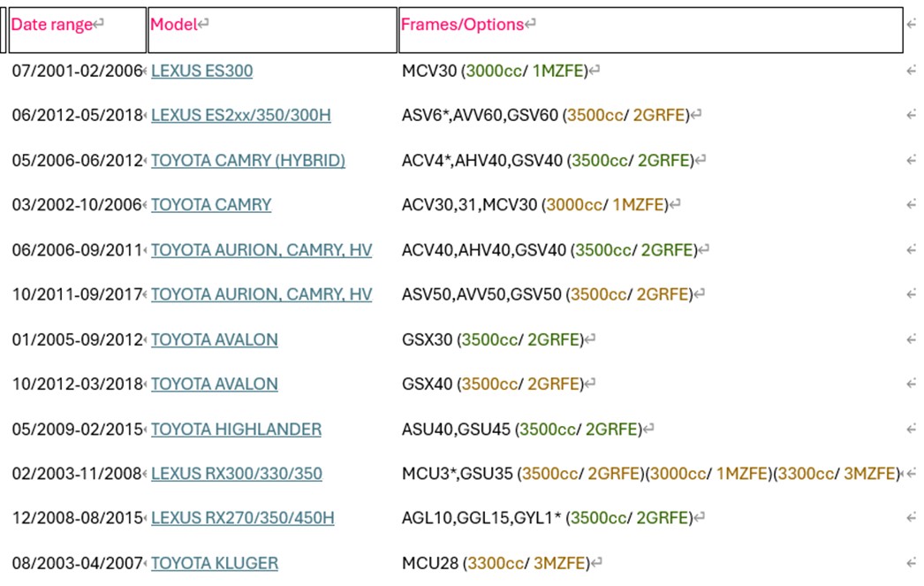Open TOYOTA CAMRY link in 03/2002-10/2006 row

click(x=211, y=205)
